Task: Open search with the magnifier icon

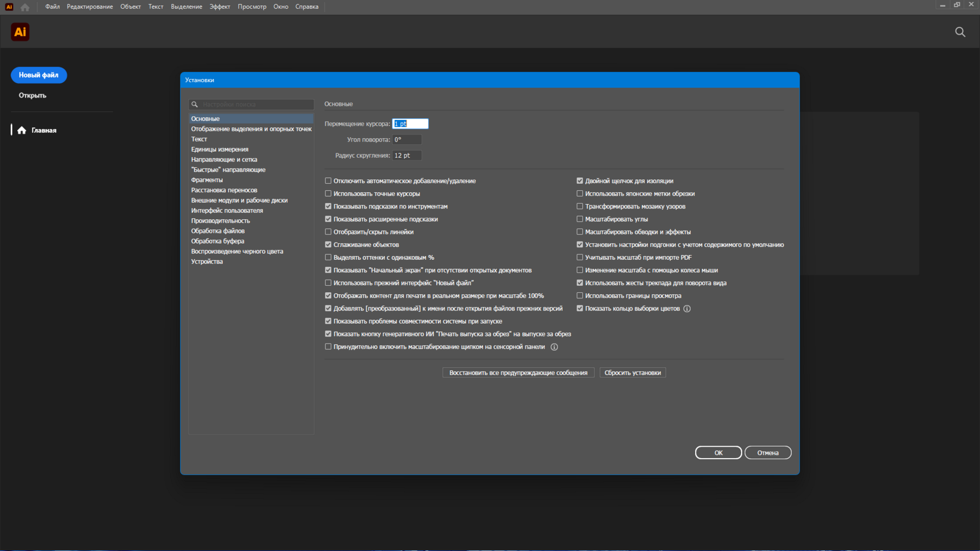Action: point(960,32)
